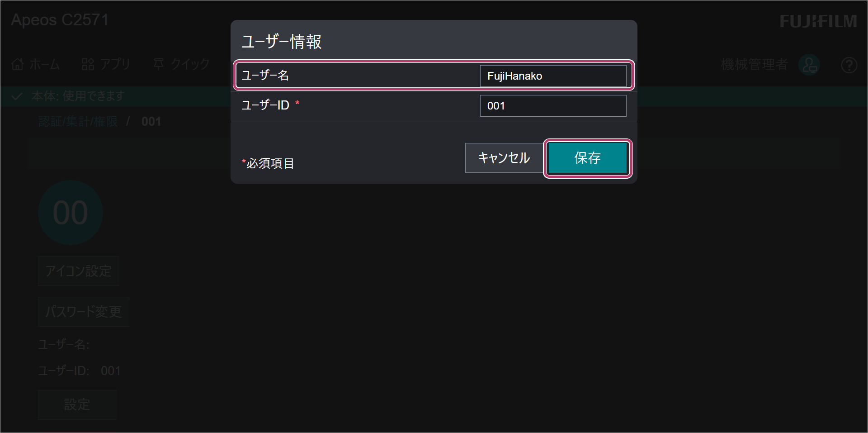Cancel the user information dialog

point(505,158)
